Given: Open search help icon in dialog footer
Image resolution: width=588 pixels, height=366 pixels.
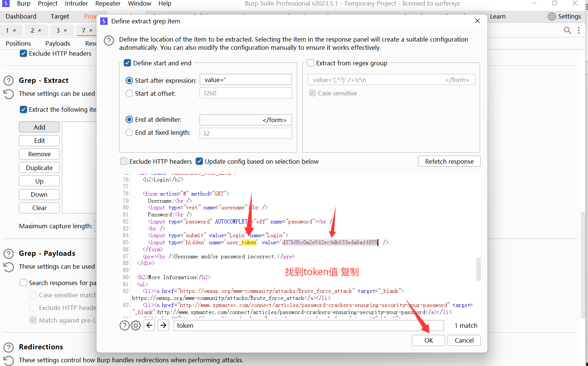Looking at the screenshot, I should pyautogui.click(x=125, y=326).
